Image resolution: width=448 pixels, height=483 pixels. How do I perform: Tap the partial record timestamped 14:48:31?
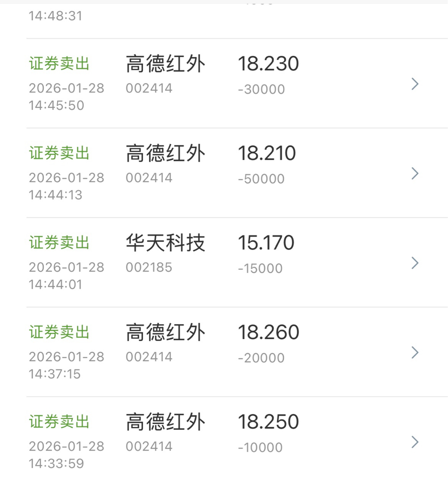(x=55, y=16)
